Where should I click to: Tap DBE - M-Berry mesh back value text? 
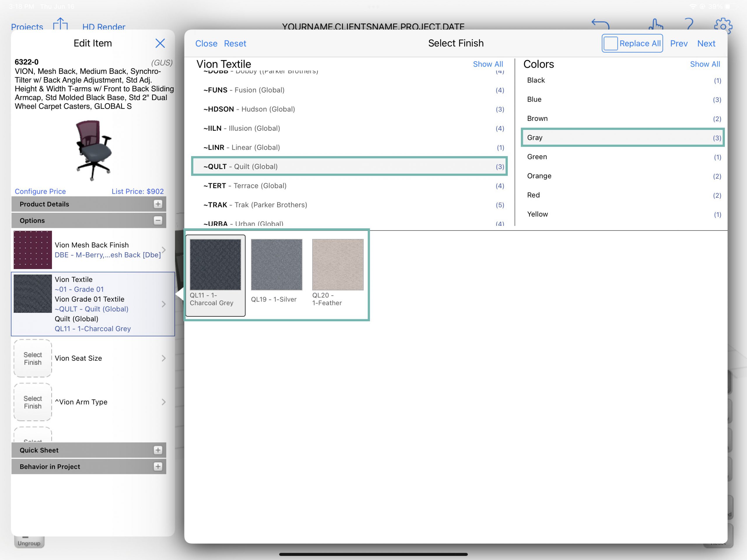tap(108, 255)
